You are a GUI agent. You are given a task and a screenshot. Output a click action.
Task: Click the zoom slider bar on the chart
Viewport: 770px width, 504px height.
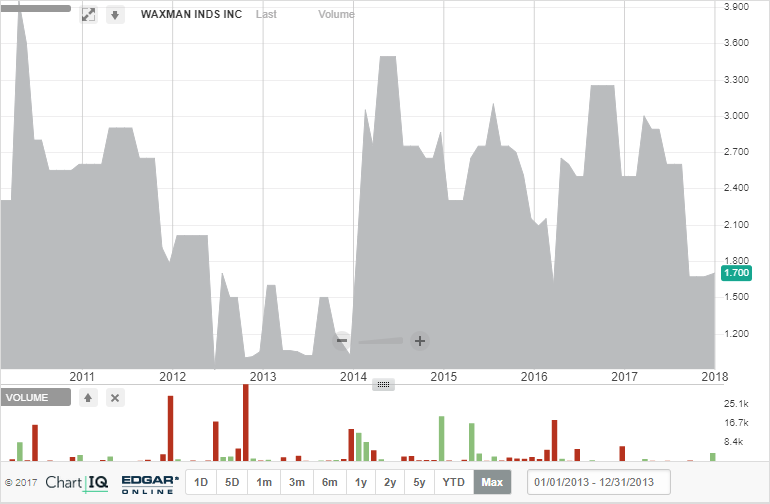(x=381, y=341)
